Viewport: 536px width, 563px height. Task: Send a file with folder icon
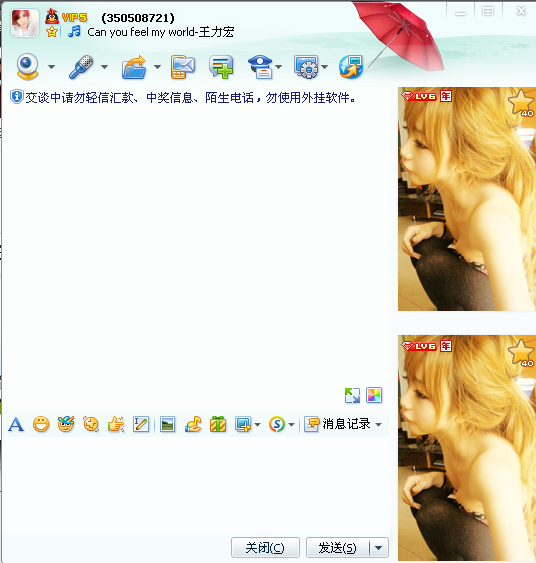[x=134, y=67]
